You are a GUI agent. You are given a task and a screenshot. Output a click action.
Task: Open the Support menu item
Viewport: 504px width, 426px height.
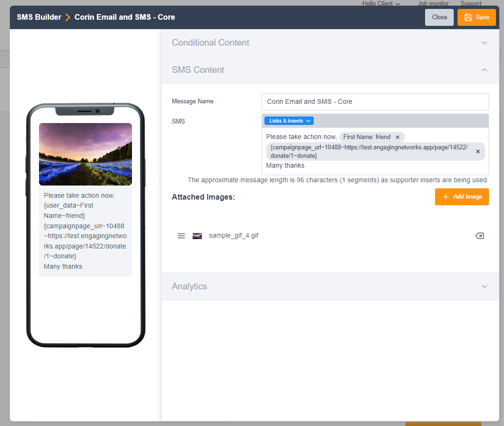[x=471, y=3]
